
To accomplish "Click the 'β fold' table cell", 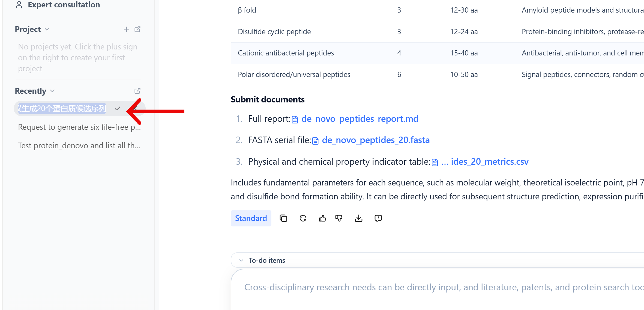I will 247,10.
